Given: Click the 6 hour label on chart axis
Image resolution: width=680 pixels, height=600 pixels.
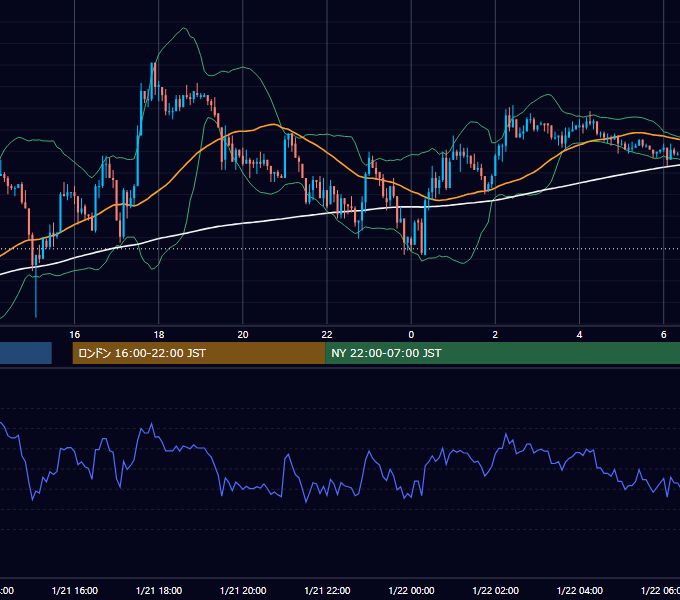Looking at the screenshot, I should [x=664, y=334].
